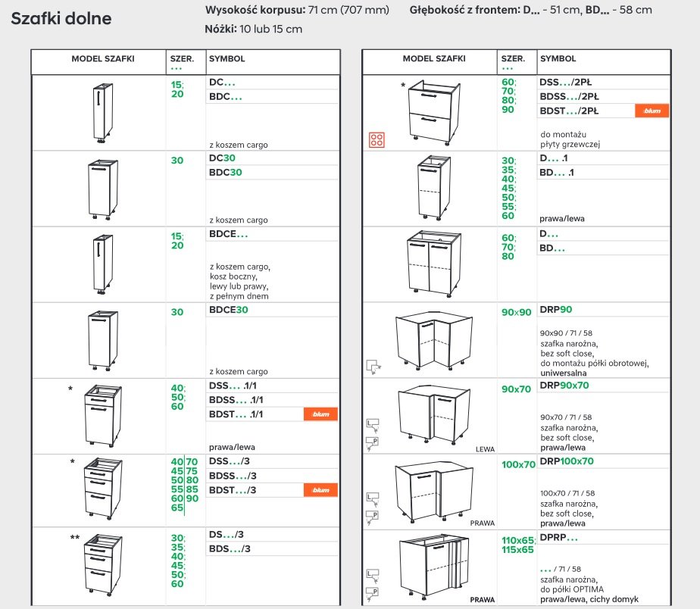Click the L icon in the DRP100x70 row

[x=372, y=499]
